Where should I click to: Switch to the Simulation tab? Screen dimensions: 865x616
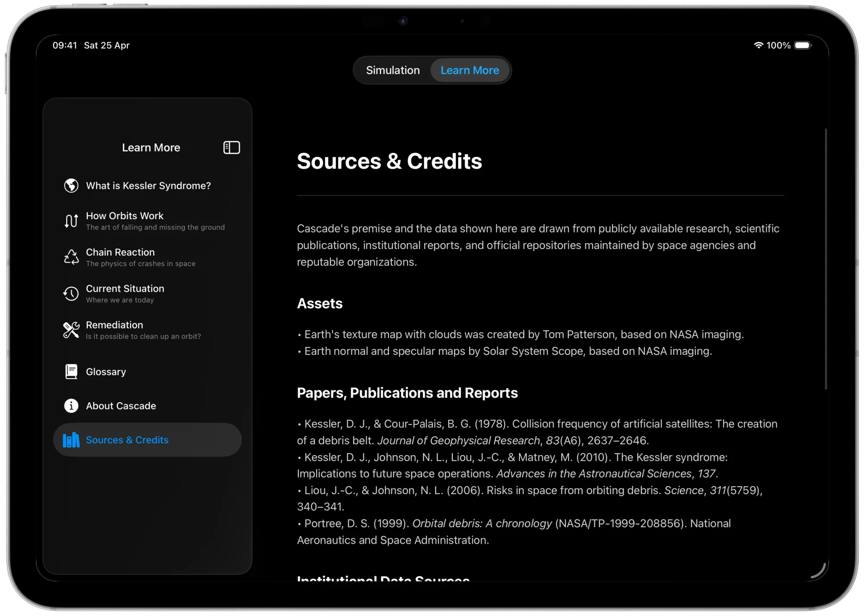click(393, 70)
